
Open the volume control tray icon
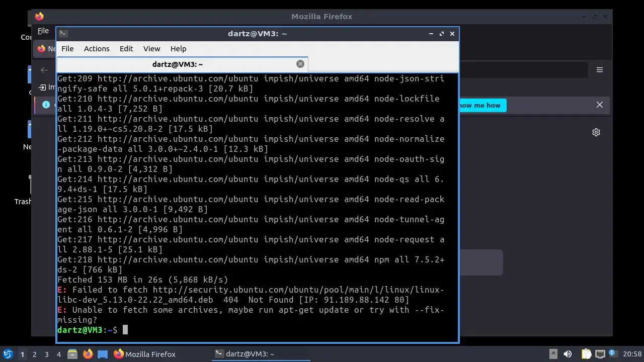[568, 354]
